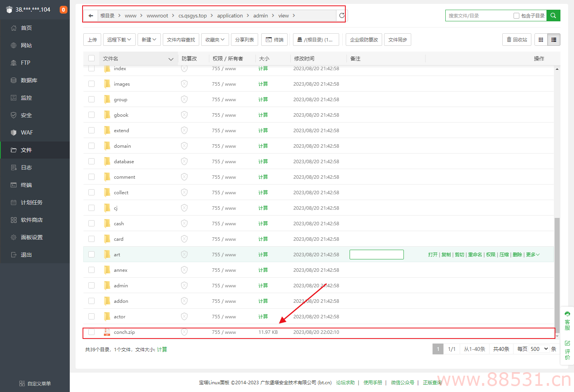Click the custom menu (自定义菜单) icon
Image resolution: width=574 pixels, height=392 pixels.
(x=22, y=383)
